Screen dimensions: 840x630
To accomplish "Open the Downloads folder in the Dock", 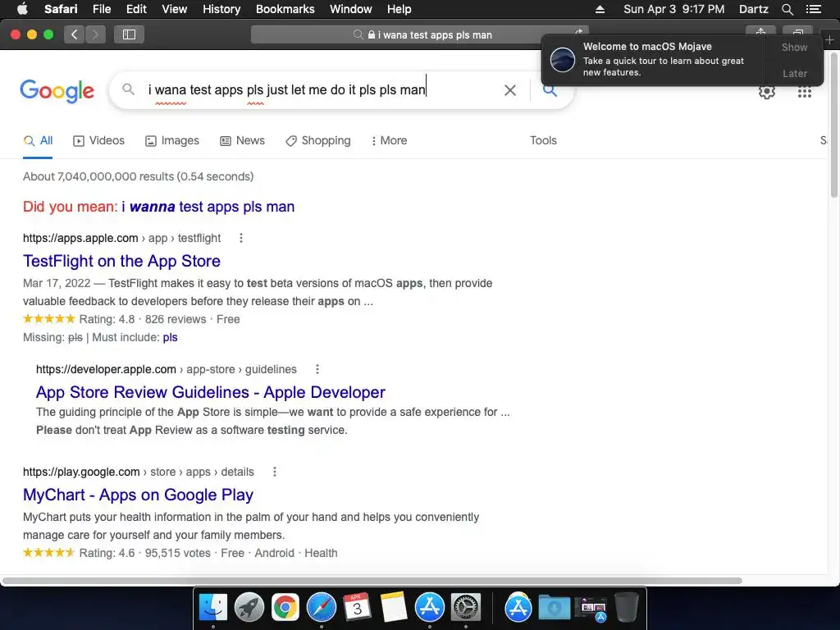I will [x=554, y=608].
